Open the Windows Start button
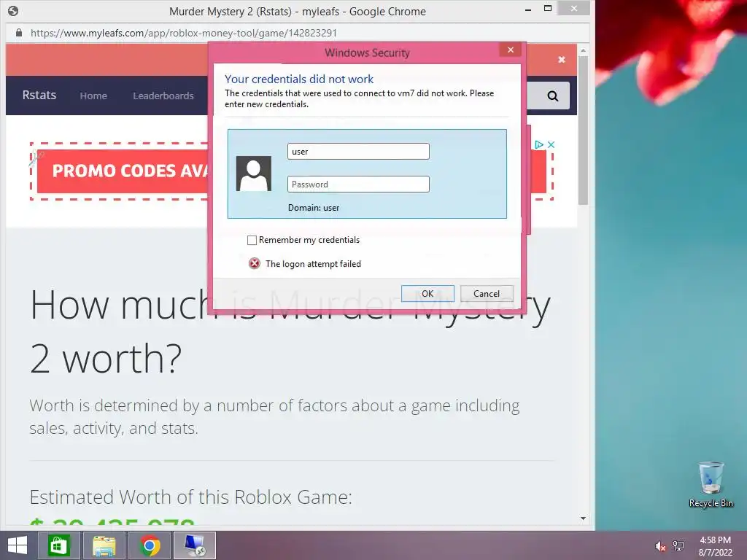 pos(18,545)
